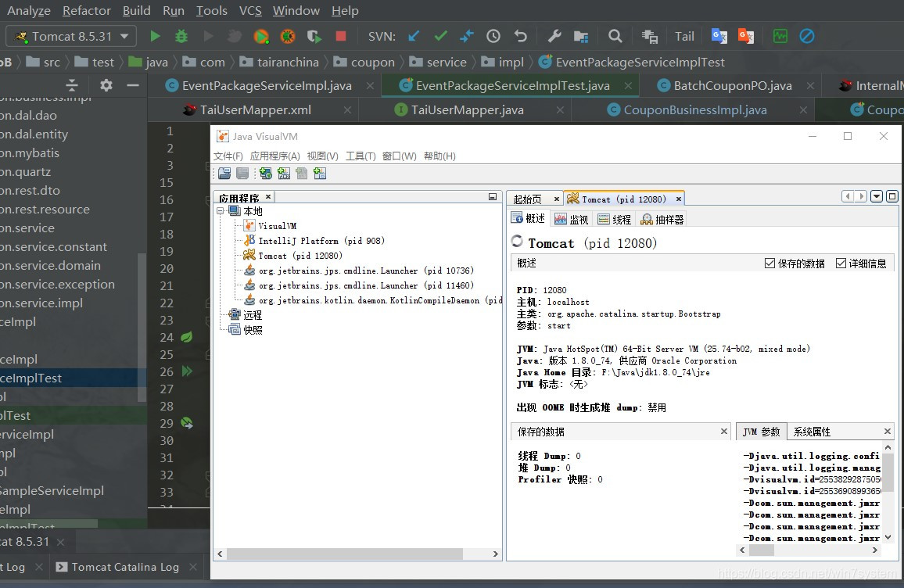Image resolution: width=904 pixels, height=588 pixels.
Task: Click the SVN revert undo arrow icon
Action: [521, 36]
